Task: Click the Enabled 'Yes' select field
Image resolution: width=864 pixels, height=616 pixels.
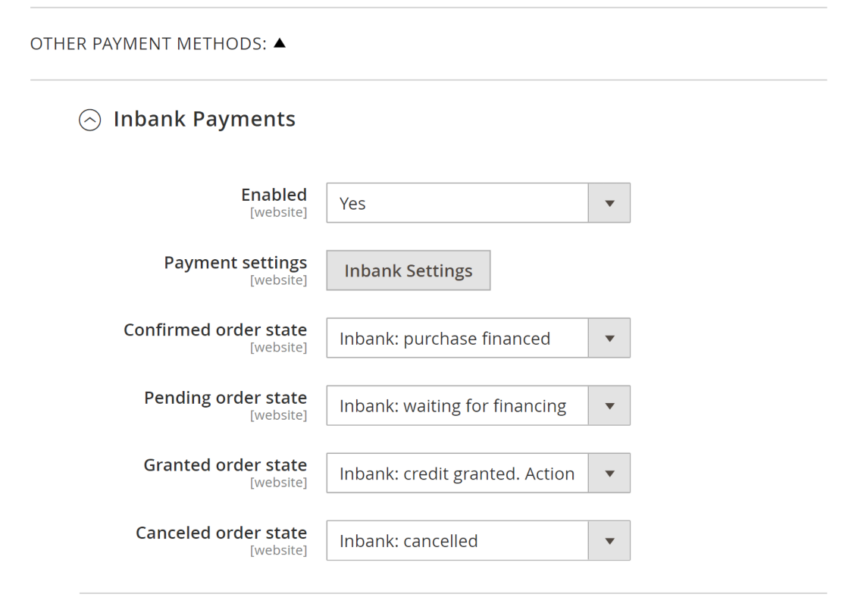Action: click(x=457, y=203)
